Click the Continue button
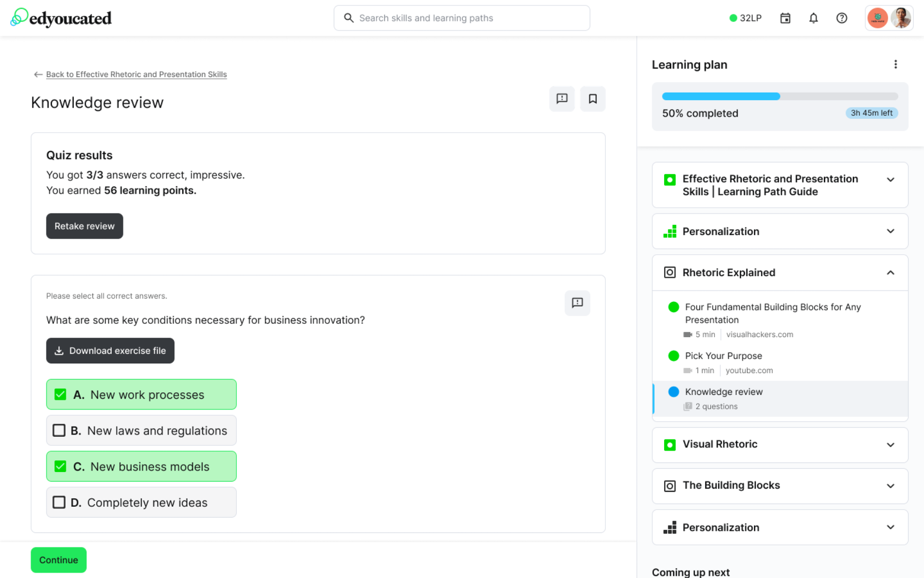Screen dimensions: 924x578 (x=58, y=560)
